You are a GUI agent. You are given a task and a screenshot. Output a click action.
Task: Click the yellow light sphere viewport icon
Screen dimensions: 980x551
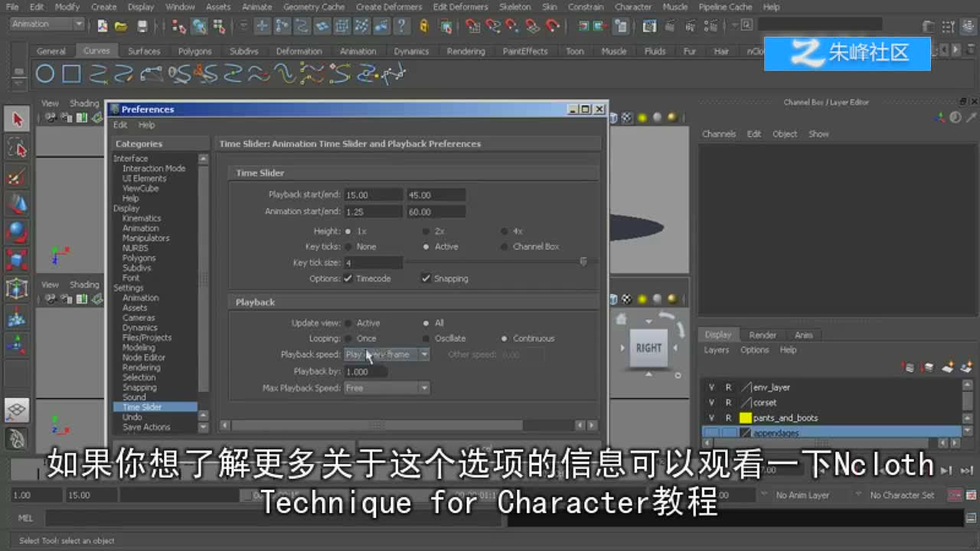pos(642,117)
